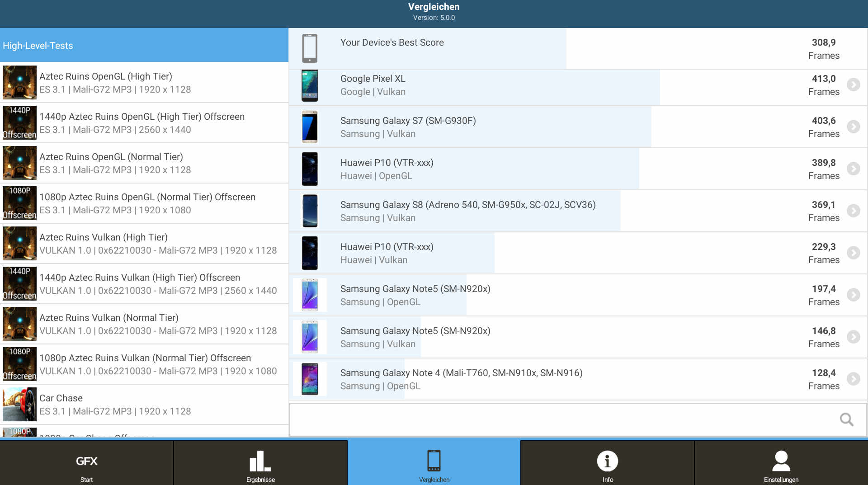The image size is (868, 485).
Task: Click the search magnifier icon
Action: point(846,419)
